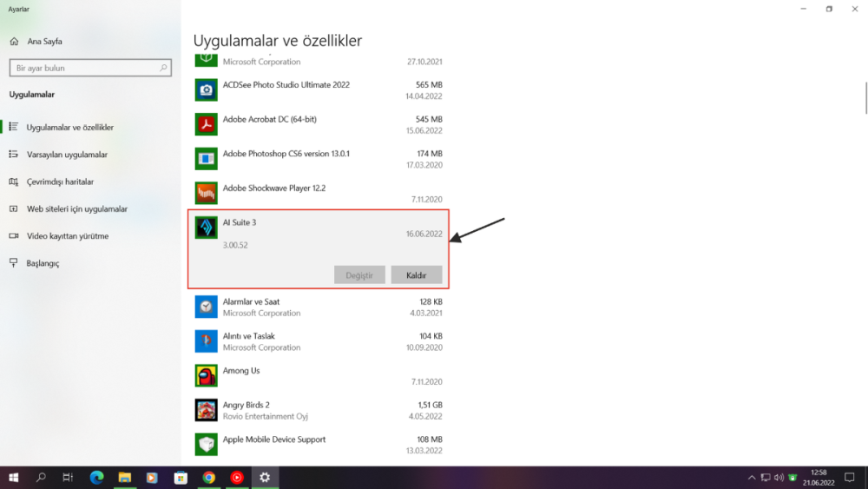Click the app list vertical scrollbar
Screen dimensions: 868x489
coord(865,98)
